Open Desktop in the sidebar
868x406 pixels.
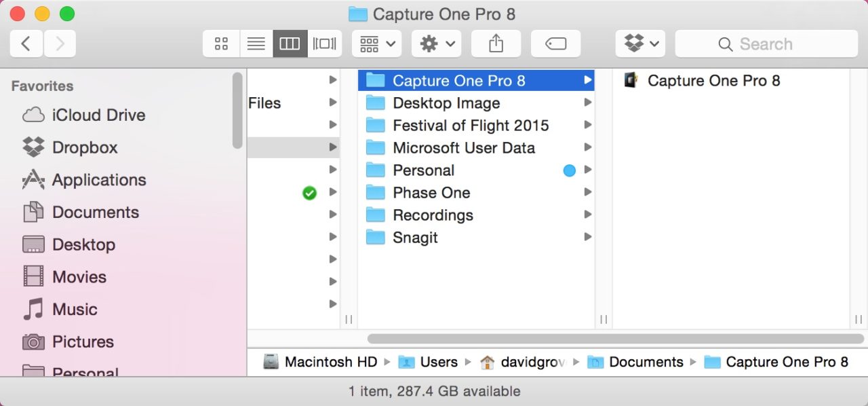(x=69, y=244)
